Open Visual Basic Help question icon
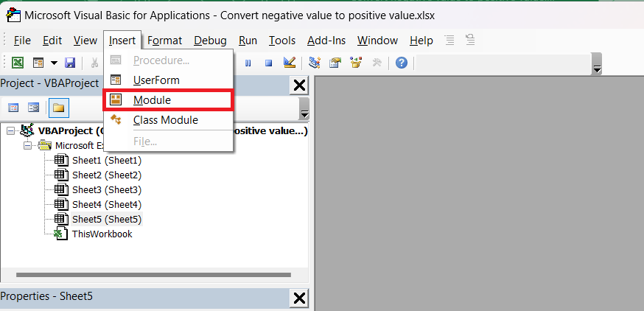Image resolution: width=644 pixels, height=311 pixels. pos(402,63)
